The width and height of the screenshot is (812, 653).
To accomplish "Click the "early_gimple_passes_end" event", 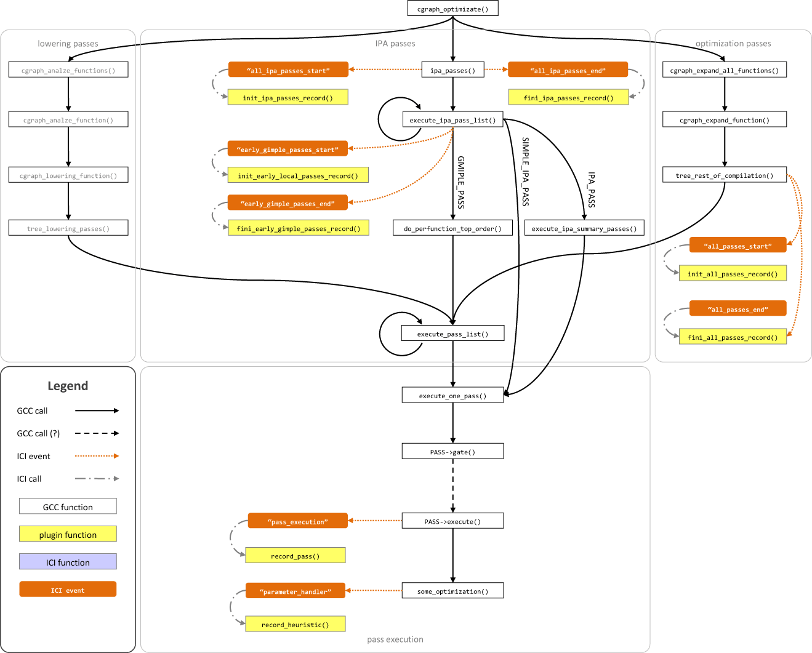I will click(287, 202).
